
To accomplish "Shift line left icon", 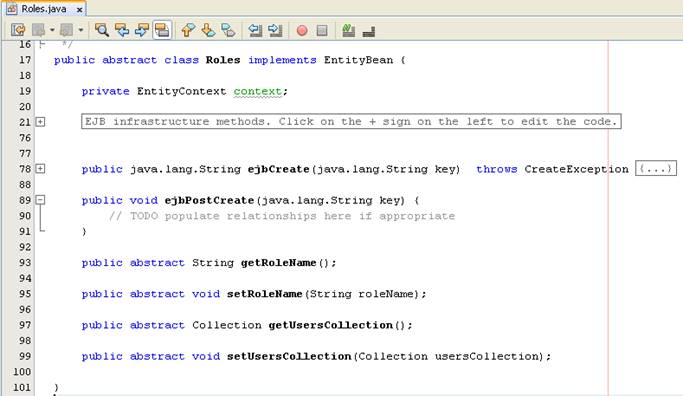I will coord(255,30).
